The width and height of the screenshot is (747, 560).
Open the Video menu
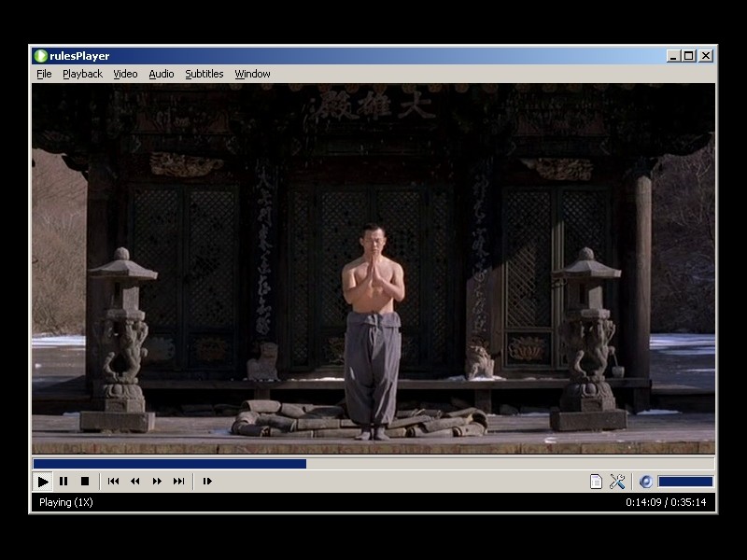125,74
